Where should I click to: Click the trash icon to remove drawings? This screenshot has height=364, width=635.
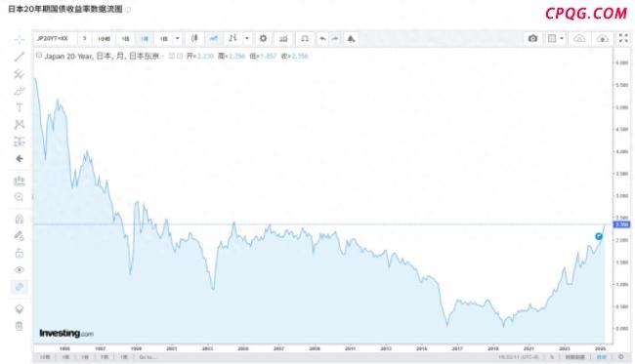click(19, 326)
